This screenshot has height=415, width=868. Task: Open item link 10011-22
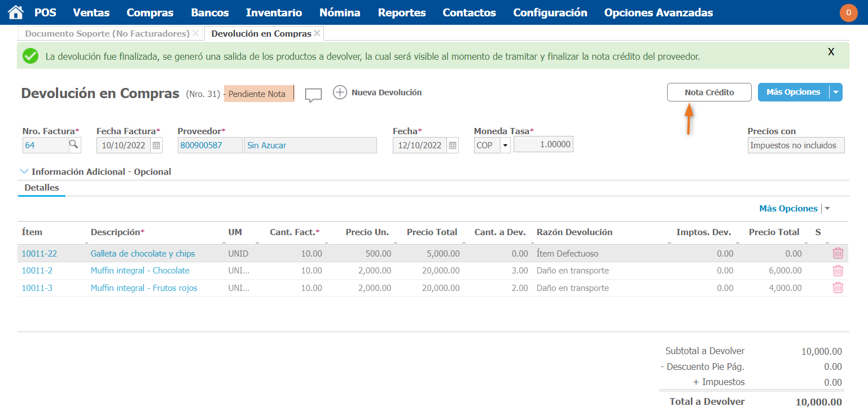coord(40,254)
